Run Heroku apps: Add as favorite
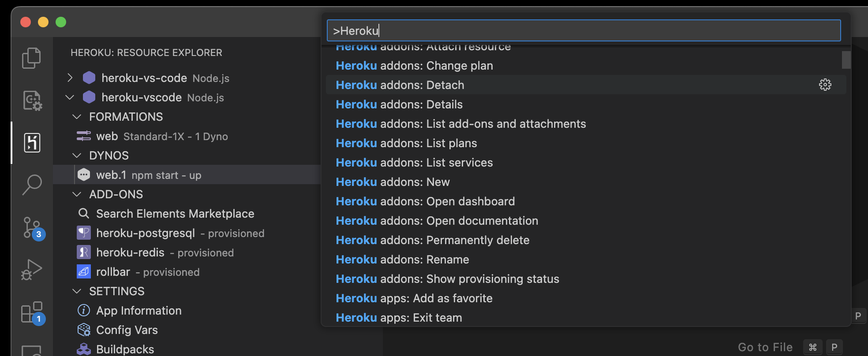The height and width of the screenshot is (356, 868). [x=586, y=298]
